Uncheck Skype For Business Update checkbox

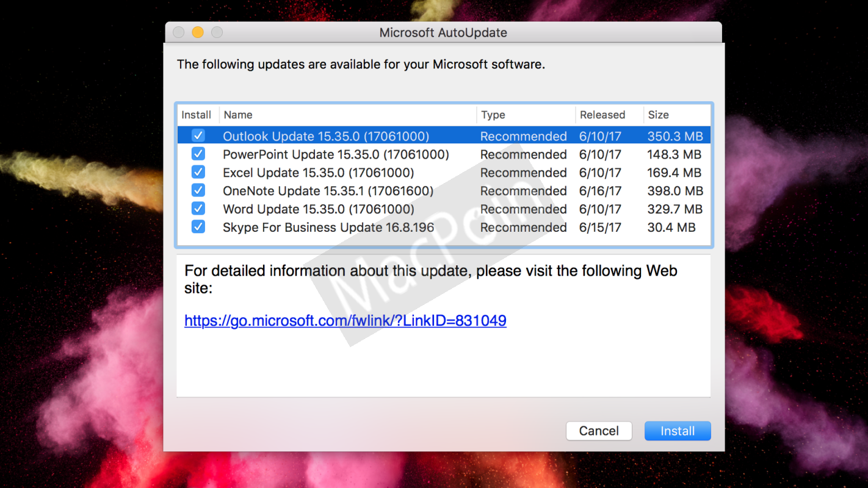tap(198, 228)
